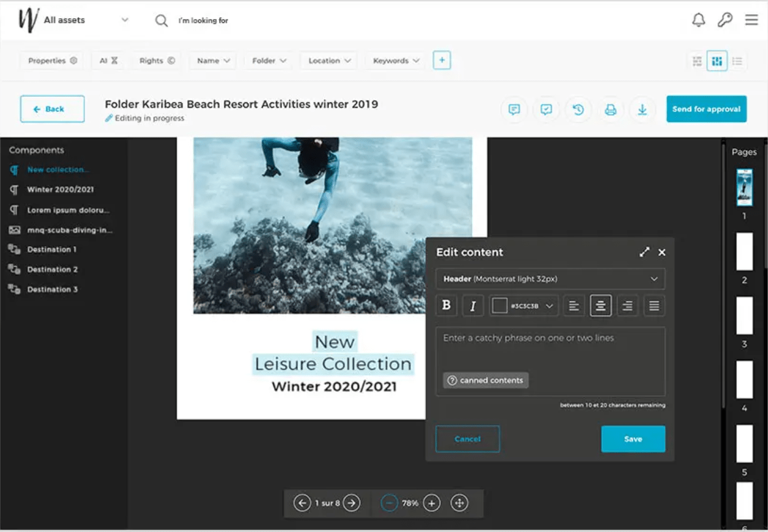Screen dimensions: 768x532
Task: Open the version history icon
Action: [578, 109]
